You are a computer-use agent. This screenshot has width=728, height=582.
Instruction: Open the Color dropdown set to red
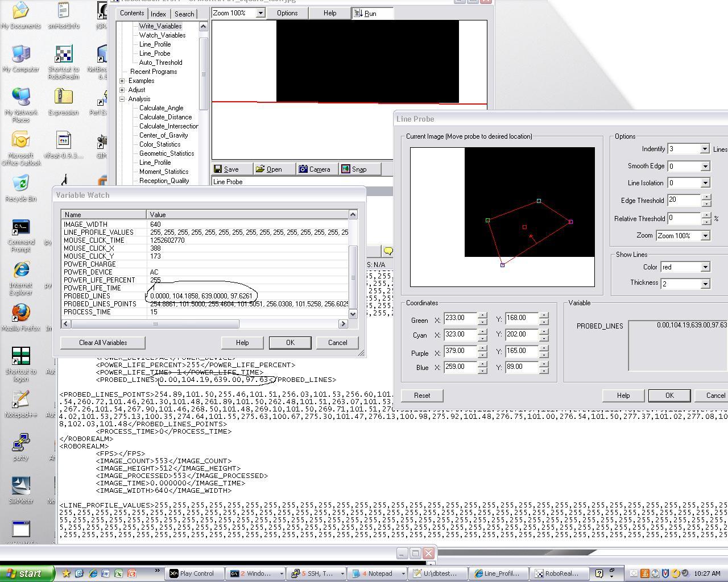pyautogui.click(x=685, y=267)
